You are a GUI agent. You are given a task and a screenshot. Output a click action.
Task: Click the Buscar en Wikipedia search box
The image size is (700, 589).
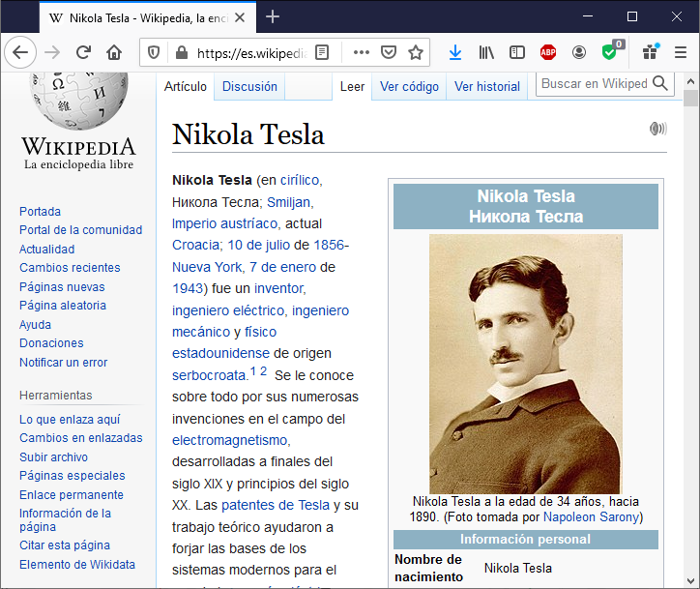point(595,83)
